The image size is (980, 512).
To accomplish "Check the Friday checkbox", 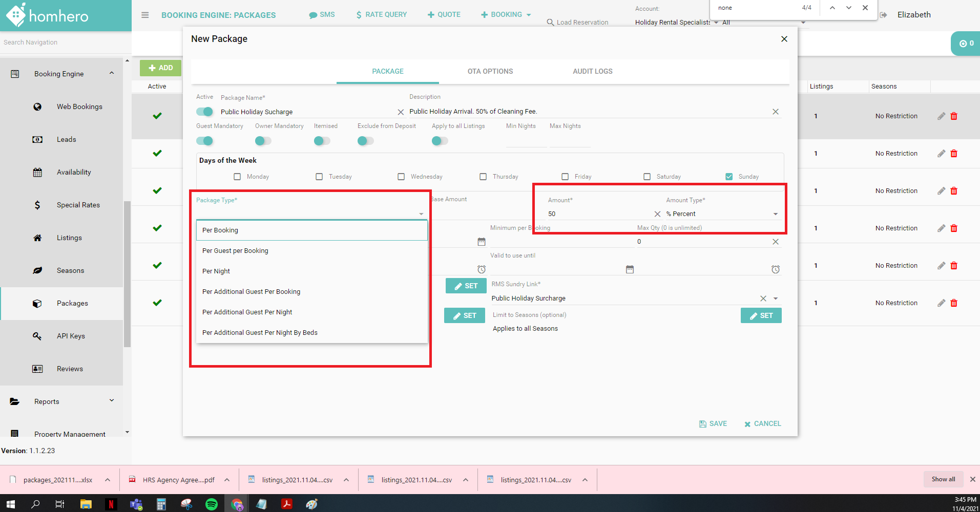I will tap(565, 176).
